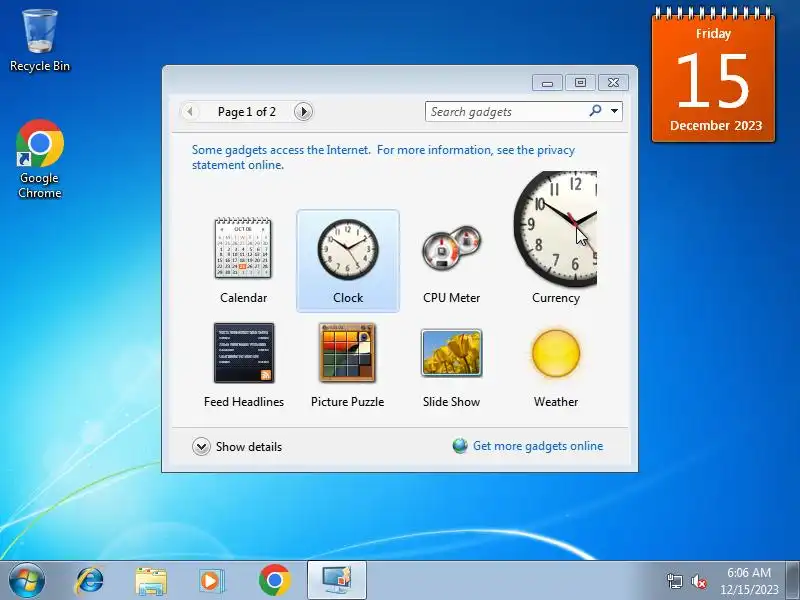The width and height of the screenshot is (800, 600).
Task: Launch Internet Explorer from taskbar
Action: pyautogui.click(x=90, y=581)
